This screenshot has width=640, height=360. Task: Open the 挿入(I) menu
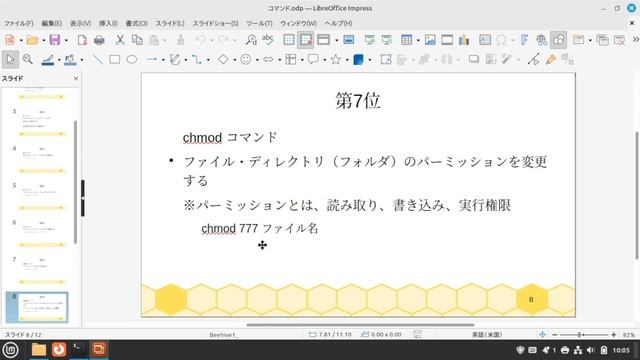tap(108, 23)
